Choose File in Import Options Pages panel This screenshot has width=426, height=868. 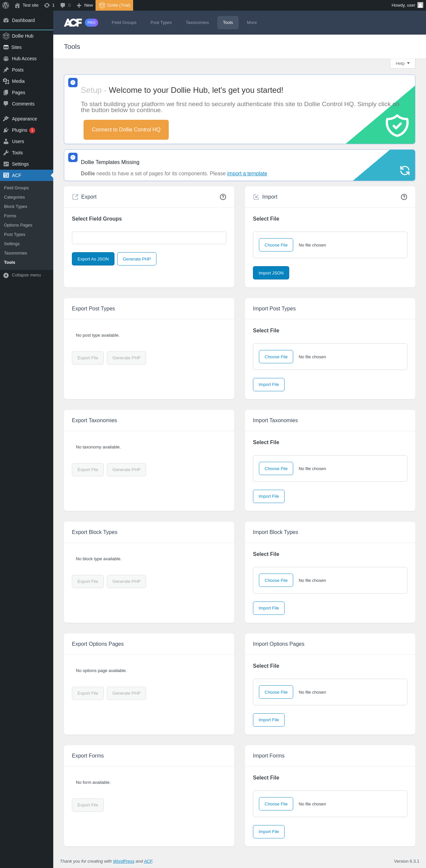click(x=276, y=692)
